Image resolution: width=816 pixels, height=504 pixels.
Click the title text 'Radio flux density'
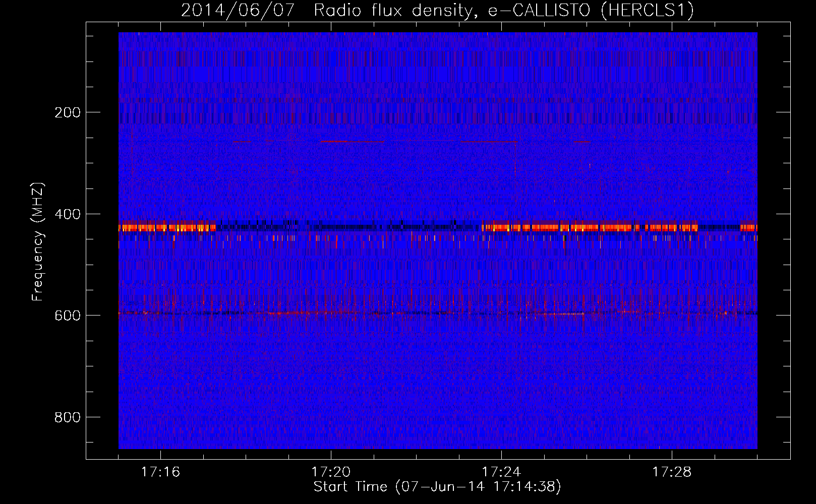tap(395, 10)
